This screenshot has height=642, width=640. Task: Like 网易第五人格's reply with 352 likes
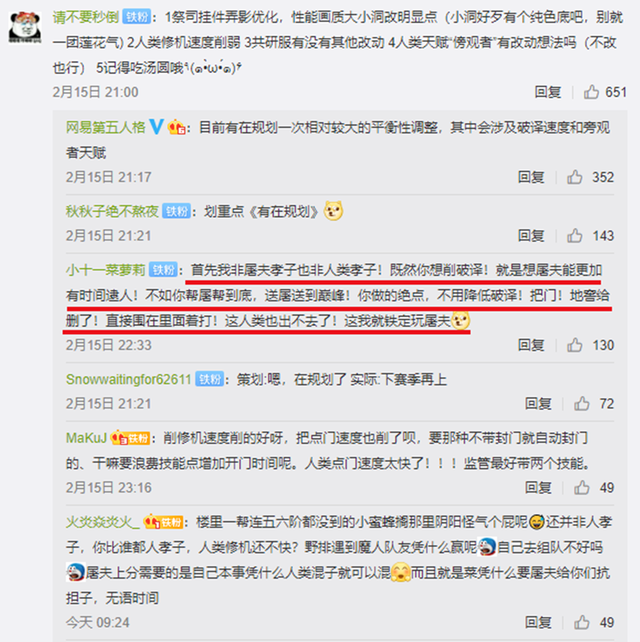(x=574, y=177)
